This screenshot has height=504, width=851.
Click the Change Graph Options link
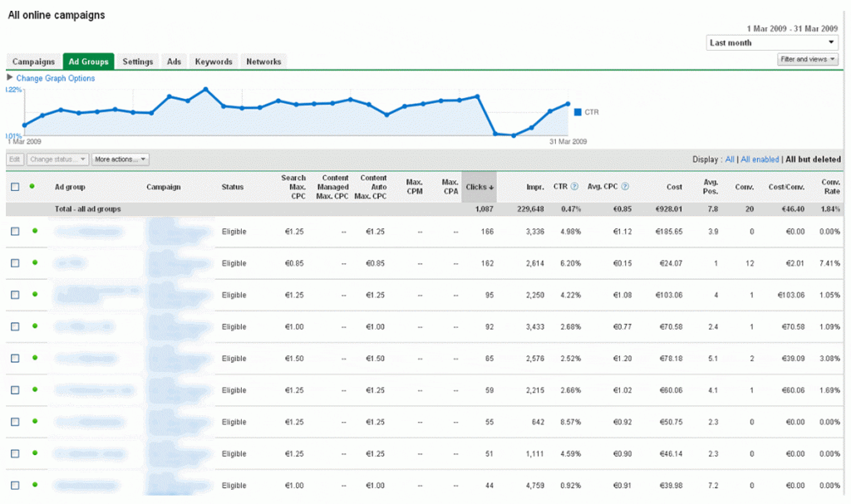click(x=56, y=78)
